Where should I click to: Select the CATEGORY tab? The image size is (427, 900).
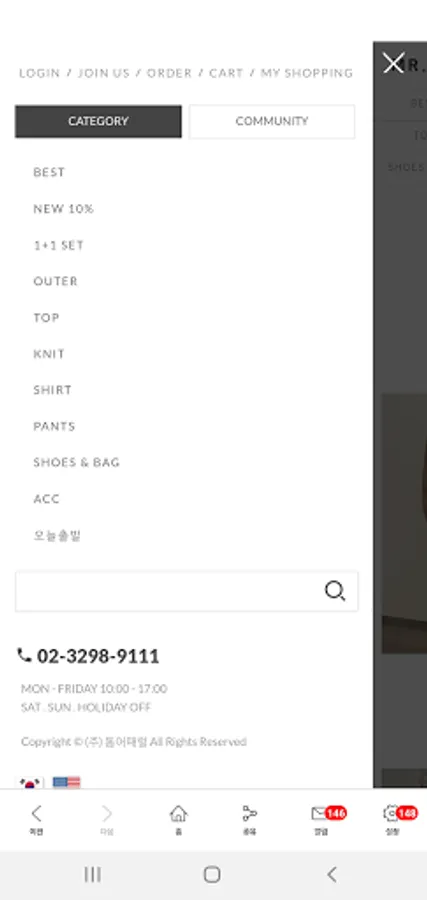pos(98,121)
